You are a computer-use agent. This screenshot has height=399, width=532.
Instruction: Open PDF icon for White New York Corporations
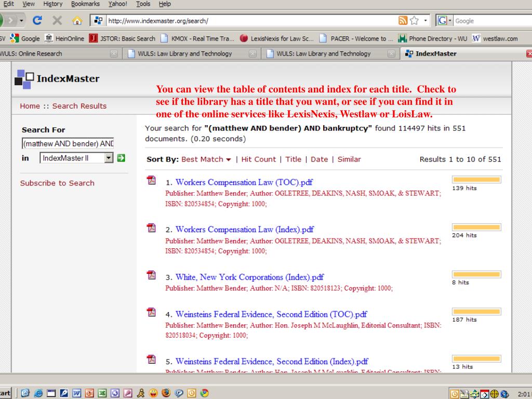click(x=151, y=275)
